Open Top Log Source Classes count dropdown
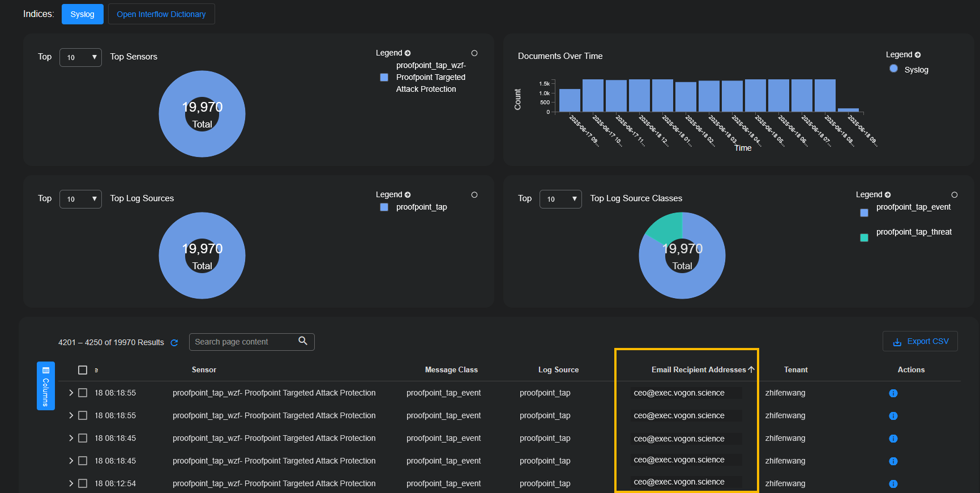Image resolution: width=980 pixels, height=493 pixels. tap(560, 199)
